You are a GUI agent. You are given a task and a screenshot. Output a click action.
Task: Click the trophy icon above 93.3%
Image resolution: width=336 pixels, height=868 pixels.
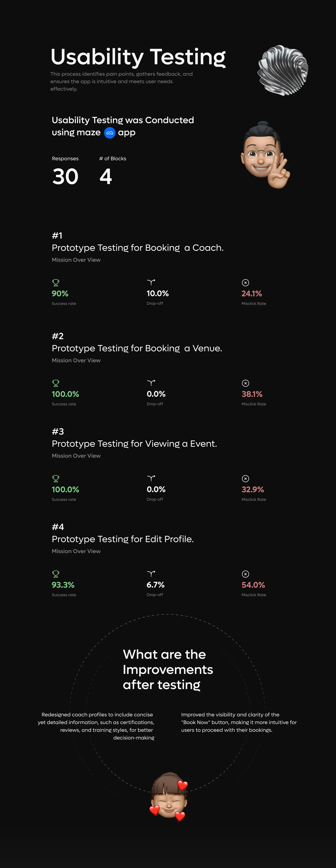click(x=56, y=574)
